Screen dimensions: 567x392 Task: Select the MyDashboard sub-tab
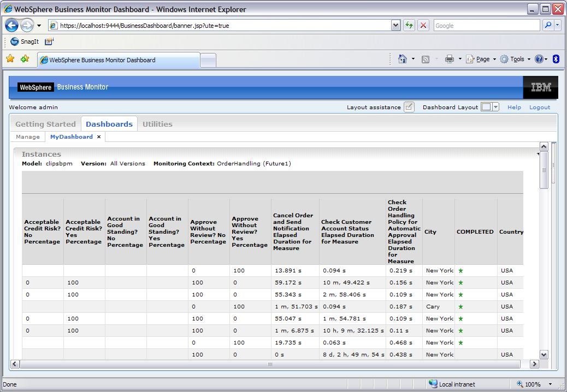(x=71, y=136)
